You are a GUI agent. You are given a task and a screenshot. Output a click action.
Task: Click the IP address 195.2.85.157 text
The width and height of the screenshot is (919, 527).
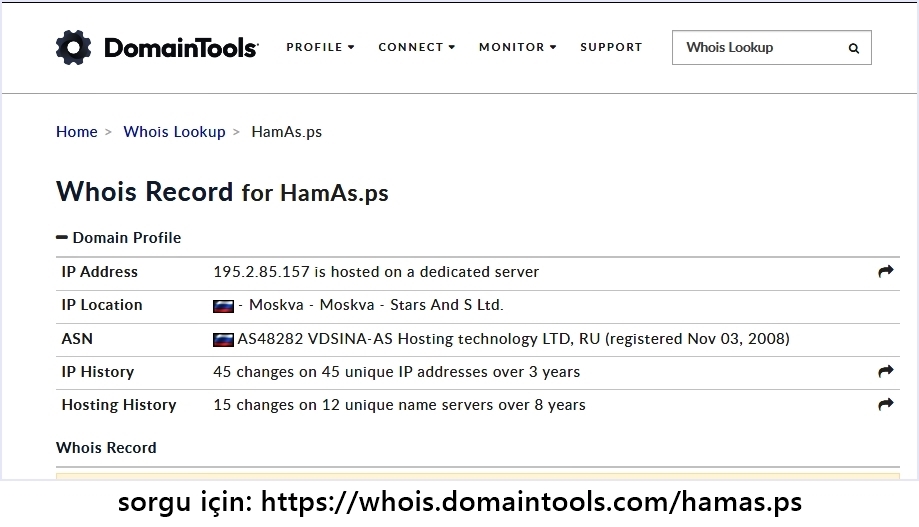coord(261,272)
